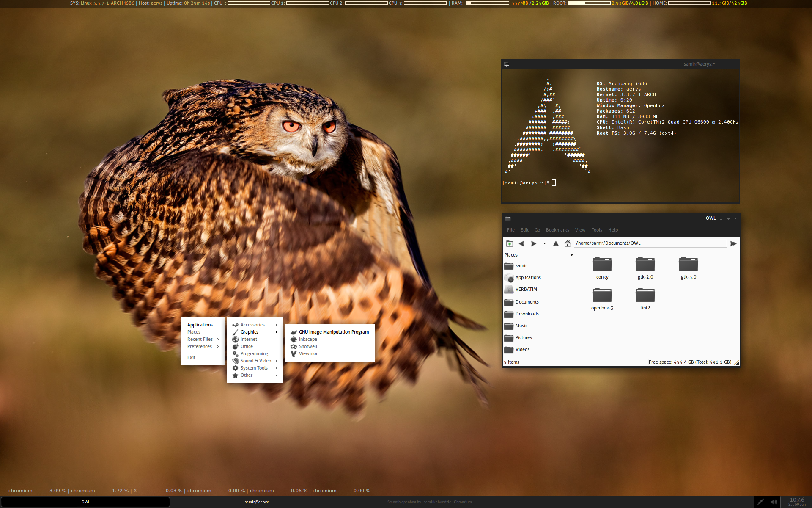Open the Other category
The image size is (812, 508).
pos(255,375)
